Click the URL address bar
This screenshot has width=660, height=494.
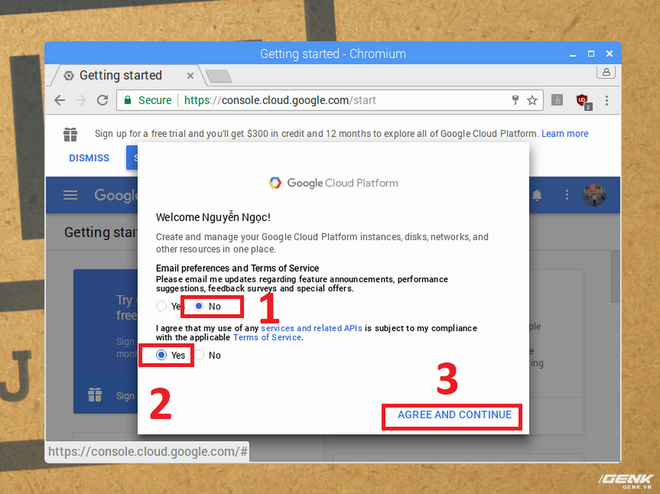330,100
